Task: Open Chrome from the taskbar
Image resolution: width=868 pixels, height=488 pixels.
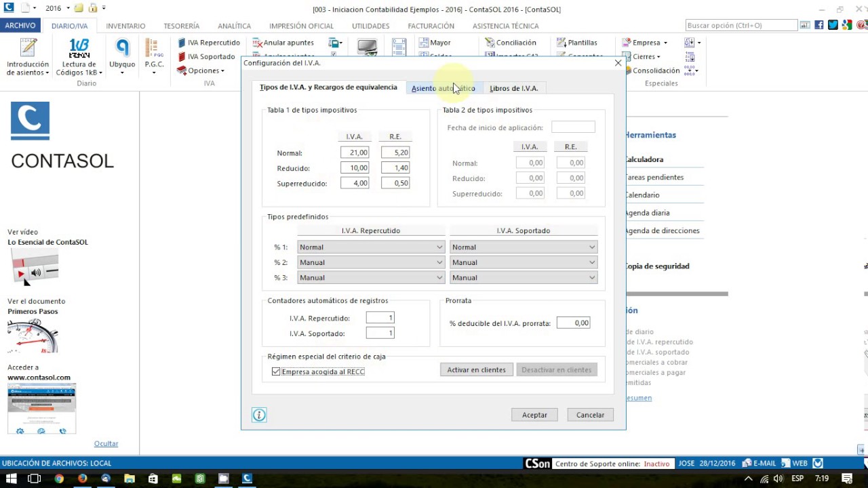Action: point(59,479)
